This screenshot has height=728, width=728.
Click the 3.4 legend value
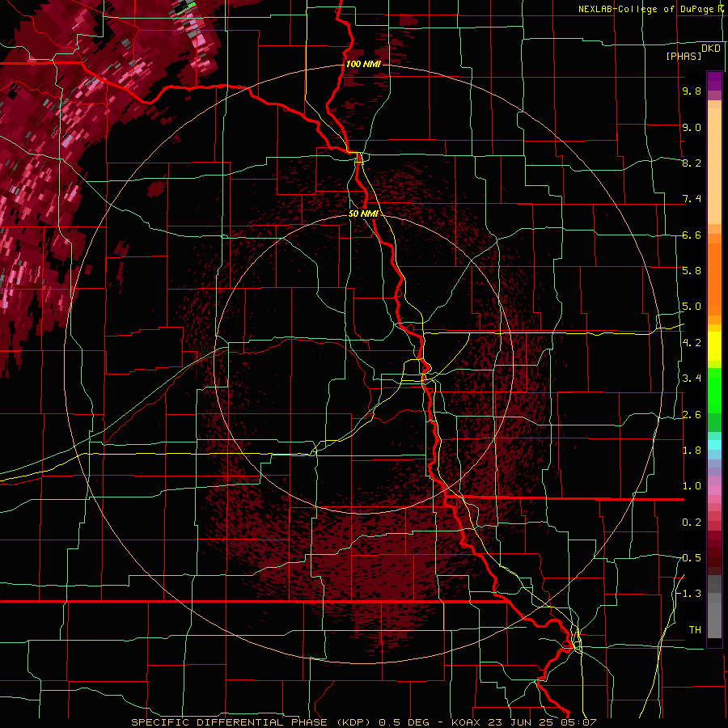(692, 378)
